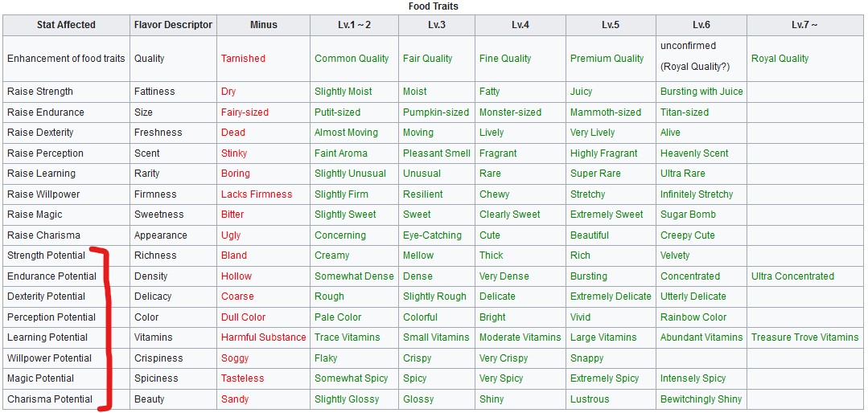Click the "Flavor Descriptor" column header
The image size is (868, 413).
coord(173,25)
